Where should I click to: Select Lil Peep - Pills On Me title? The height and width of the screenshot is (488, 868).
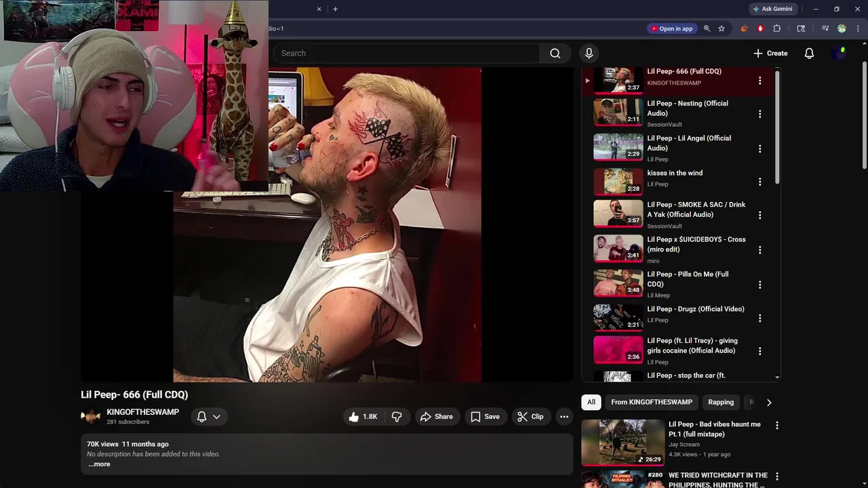click(x=688, y=279)
